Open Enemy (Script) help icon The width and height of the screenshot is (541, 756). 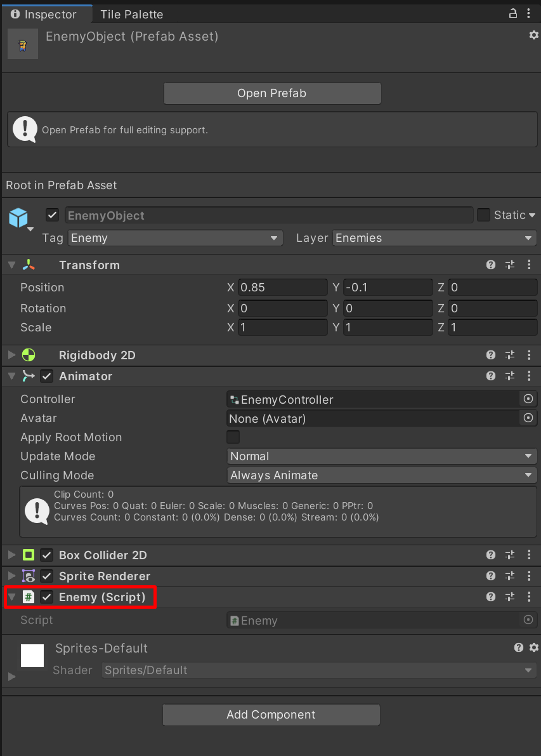[491, 597]
